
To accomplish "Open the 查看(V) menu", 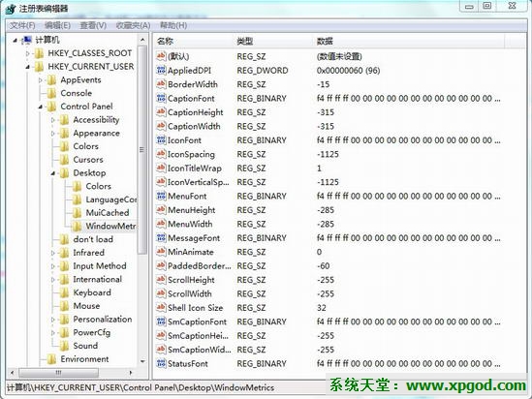I will pyautogui.click(x=93, y=25).
